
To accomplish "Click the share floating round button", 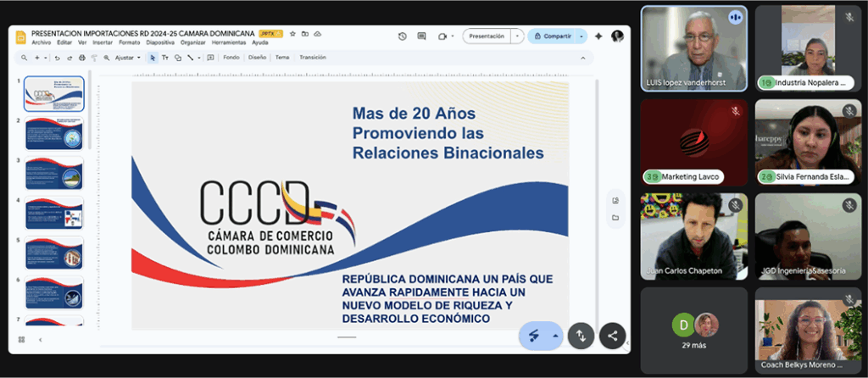I will pos(612,336).
